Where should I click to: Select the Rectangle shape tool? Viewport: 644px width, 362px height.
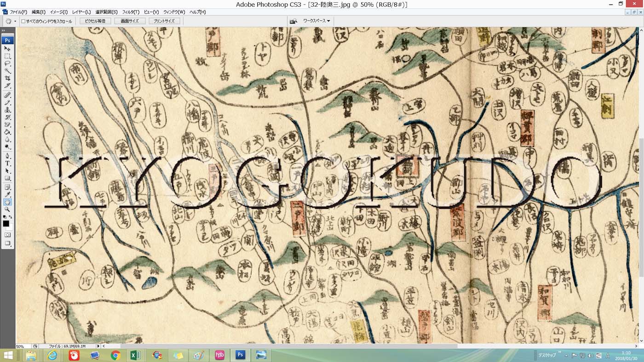click(7, 178)
